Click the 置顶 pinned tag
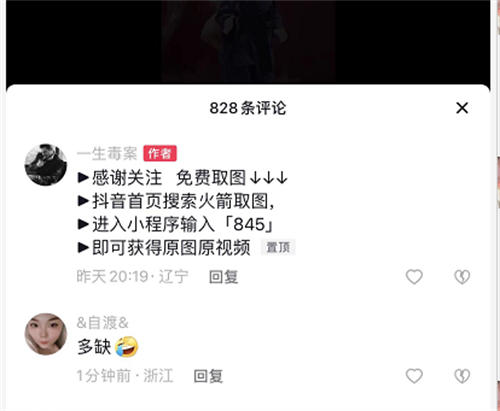Viewport: 500px width, 411px height. (x=278, y=248)
